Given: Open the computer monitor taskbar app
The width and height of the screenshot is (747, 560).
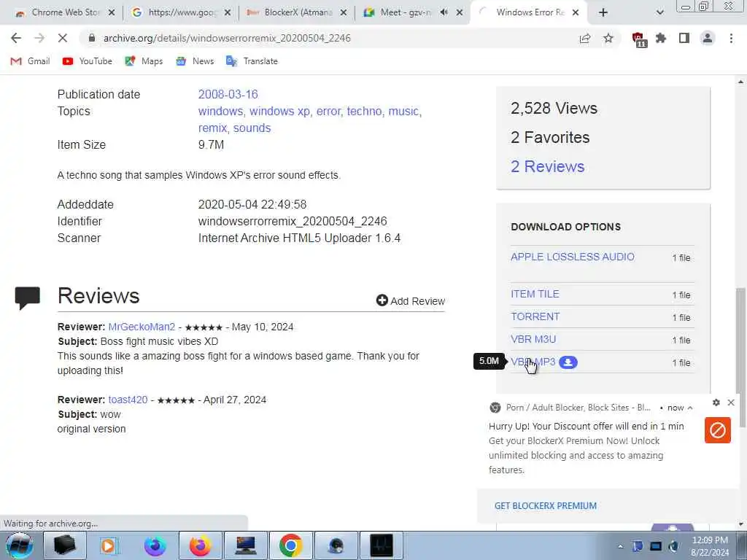Looking at the screenshot, I should pyautogui.click(x=245, y=545).
